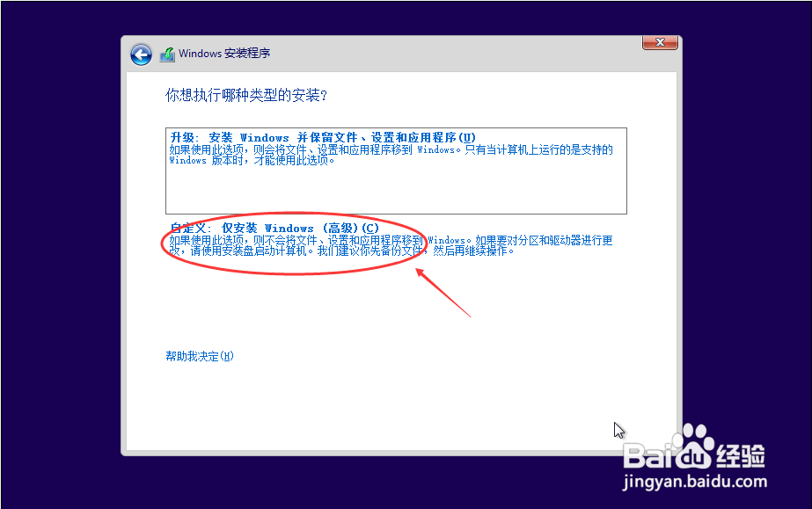Click the underlined (C) accelerator on 自定义

click(370, 228)
